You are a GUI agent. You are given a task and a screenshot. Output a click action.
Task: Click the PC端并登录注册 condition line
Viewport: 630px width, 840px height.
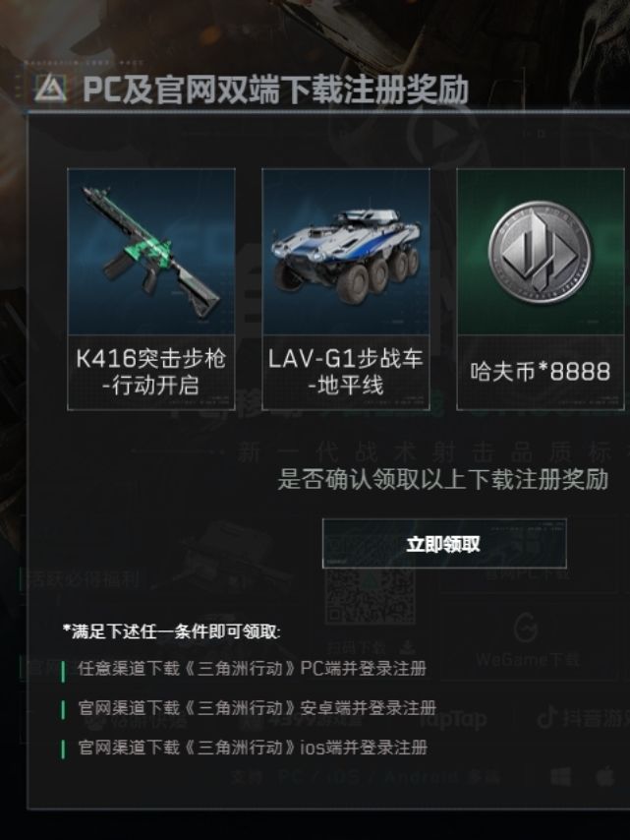[253, 669]
